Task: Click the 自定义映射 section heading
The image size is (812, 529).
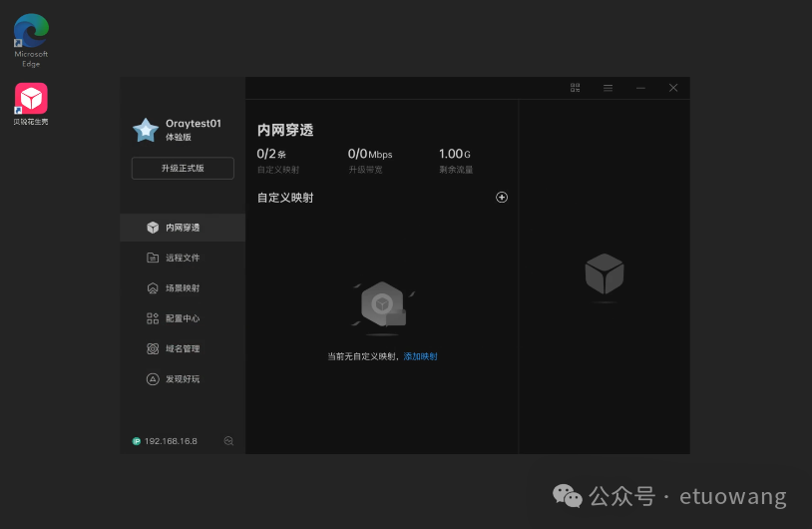Action: (285, 198)
